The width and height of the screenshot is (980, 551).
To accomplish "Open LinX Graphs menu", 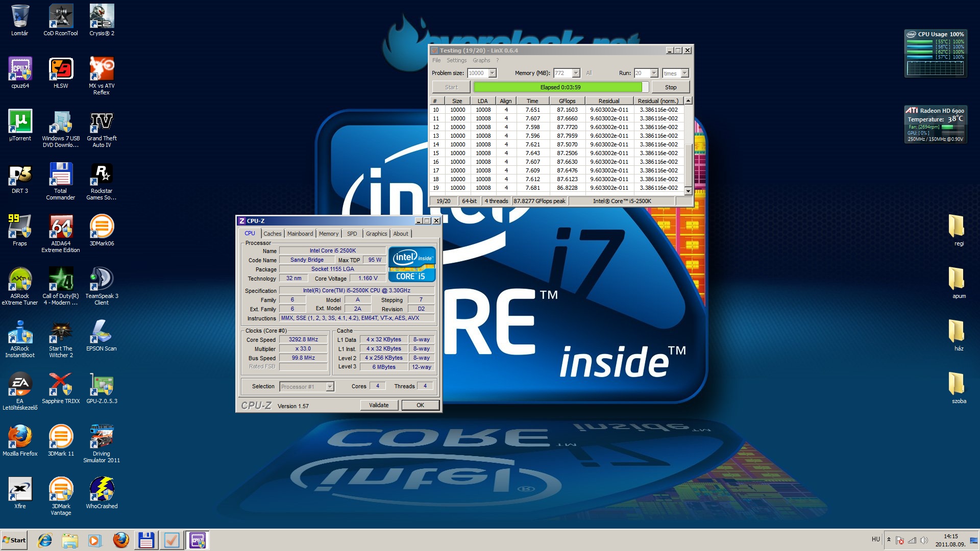I will coord(481,60).
